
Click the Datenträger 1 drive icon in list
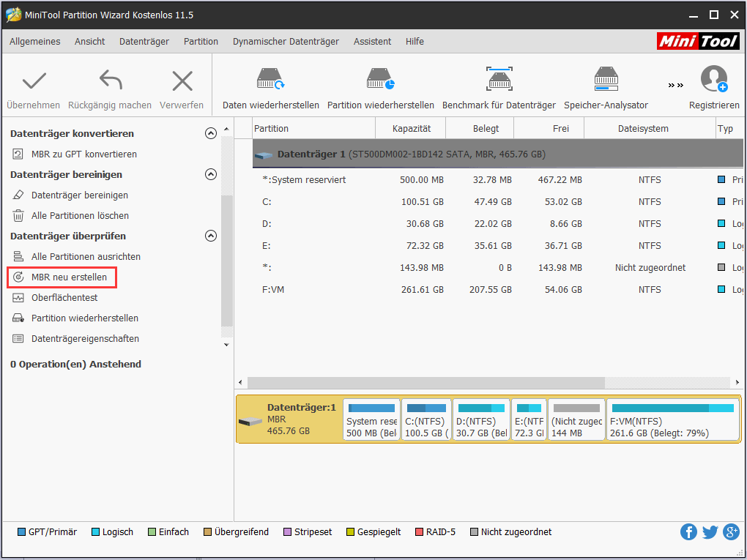[264, 154]
